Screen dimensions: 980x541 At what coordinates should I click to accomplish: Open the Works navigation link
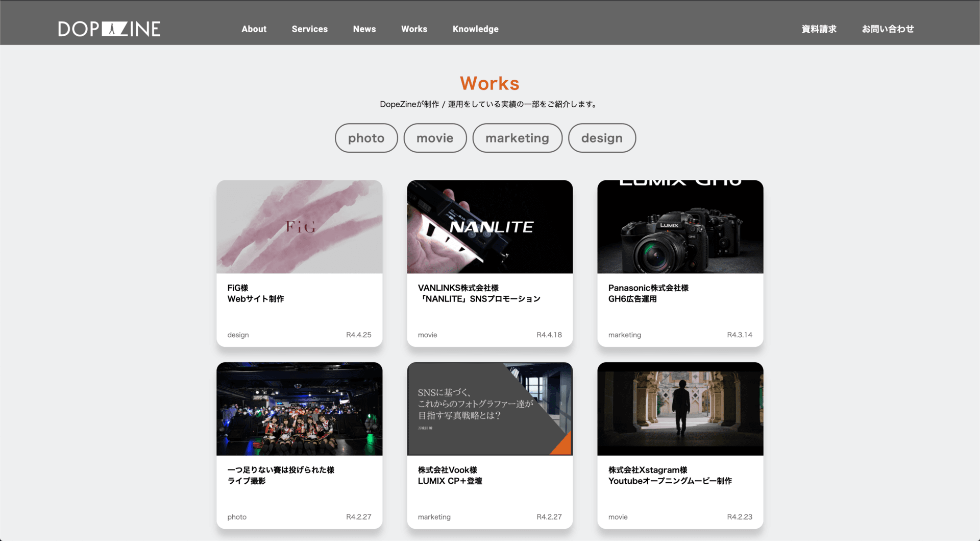[x=414, y=29]
